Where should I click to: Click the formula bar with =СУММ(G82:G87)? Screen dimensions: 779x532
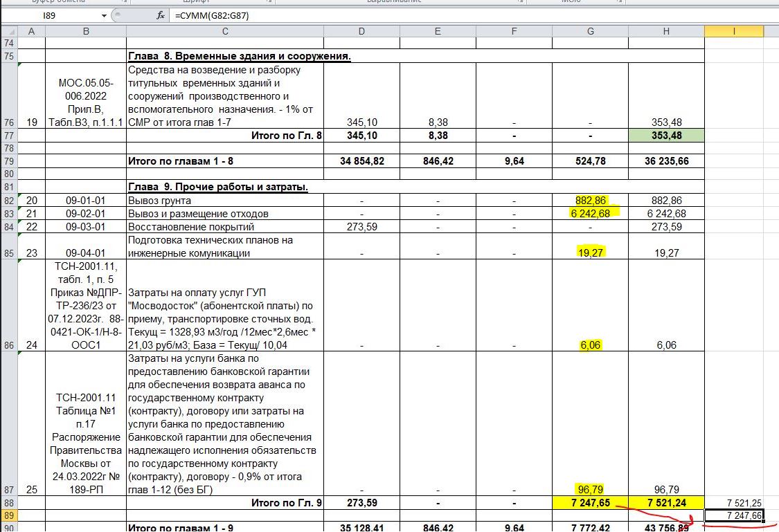(474, 15)
